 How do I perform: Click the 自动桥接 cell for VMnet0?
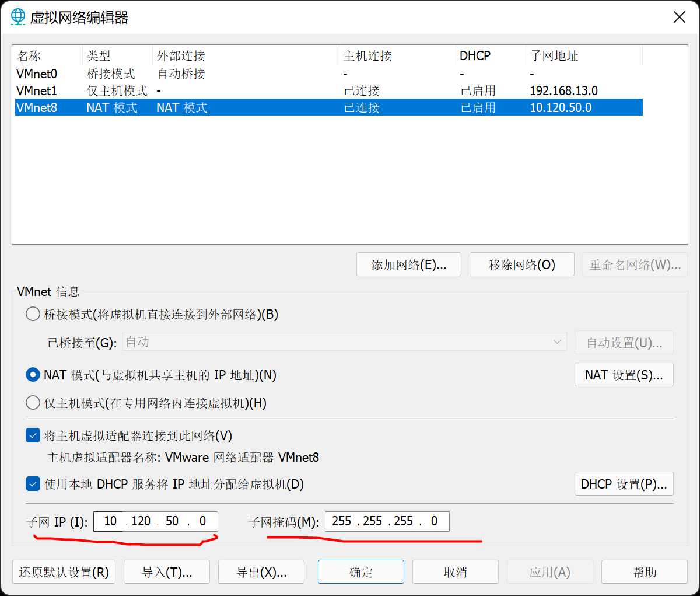point(181,74)
